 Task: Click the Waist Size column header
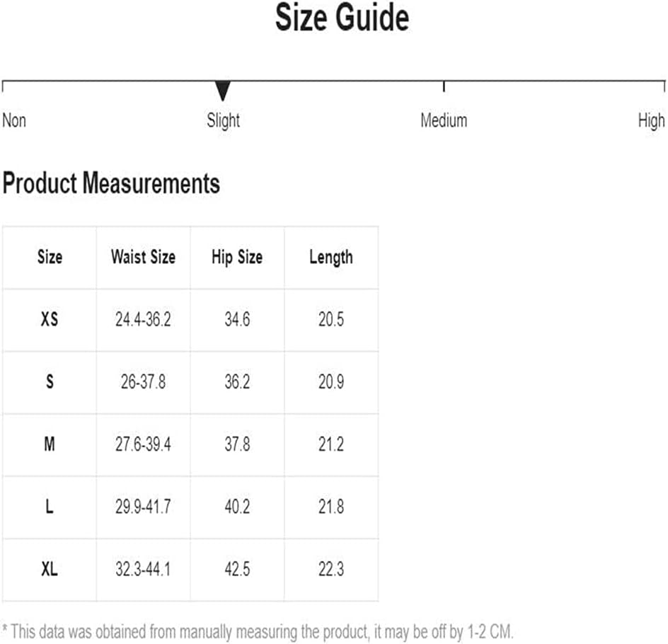143,257
